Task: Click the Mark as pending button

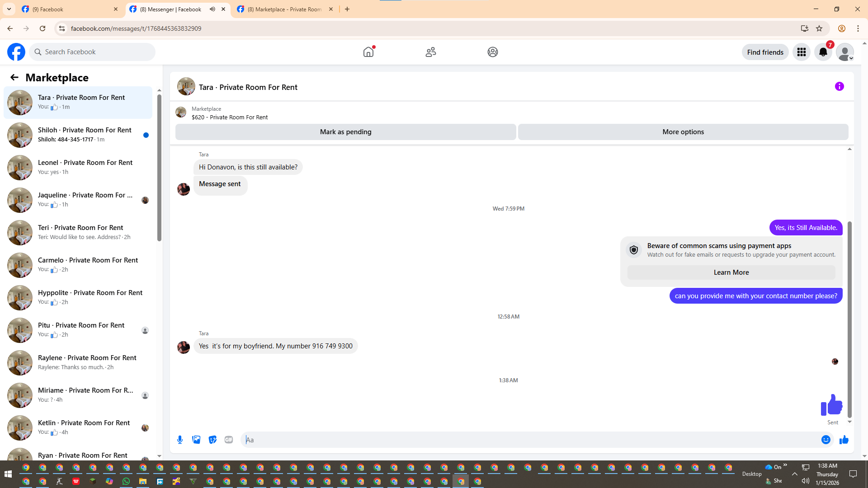Action: click(345, 132)
